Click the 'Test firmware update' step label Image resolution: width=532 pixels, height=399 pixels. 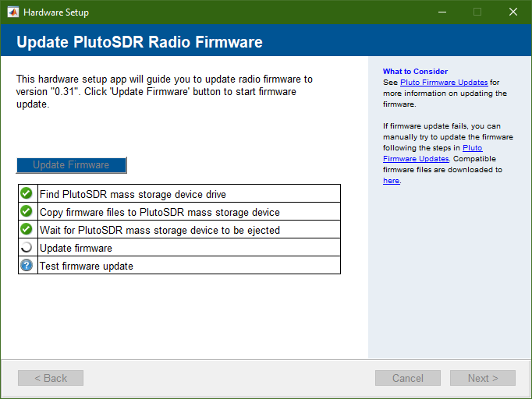pyautogui.click(x=87, y=266)
